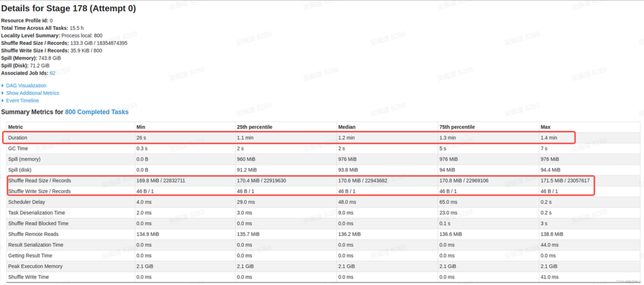Click Locality Level Summary Process local: 800
Image resolution: width=644 pixels, height=285 pixels.
click(82, 35)
